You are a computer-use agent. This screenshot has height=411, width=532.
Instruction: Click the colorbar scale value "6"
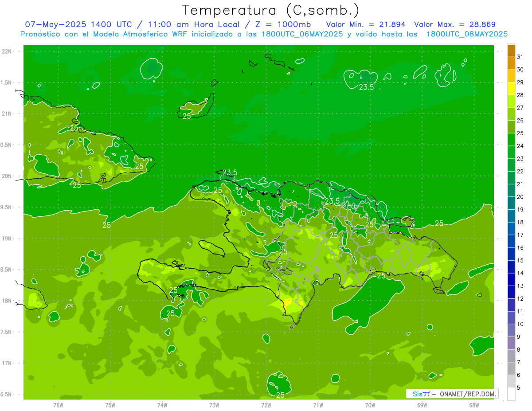pyautogui.click(x=519, y=375)
